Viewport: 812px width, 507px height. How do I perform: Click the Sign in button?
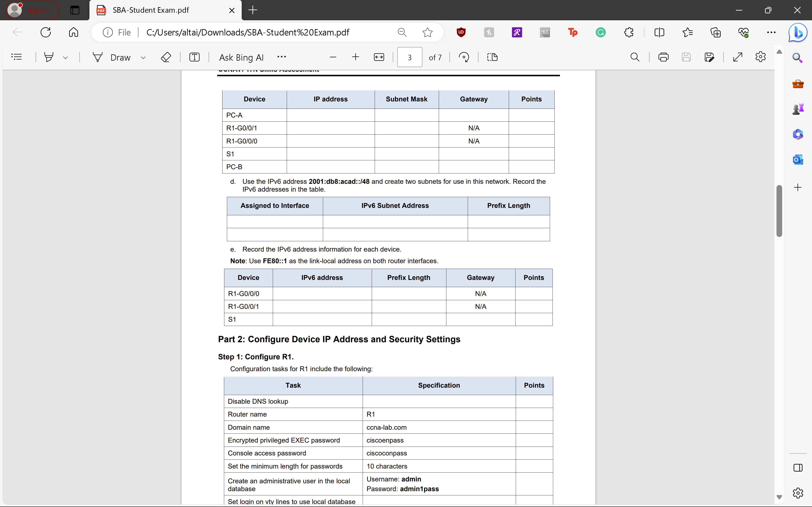click(x=32, y=10)
